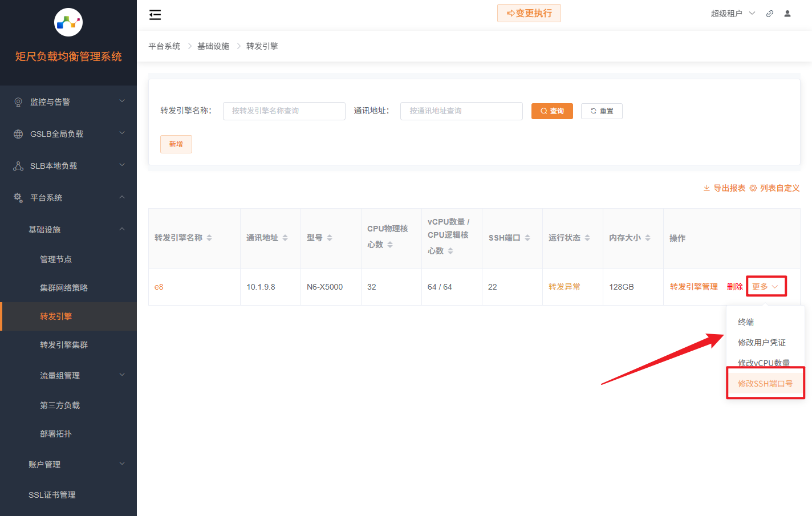The width and height of the screenshot is (812, 516).
Task: Sort by 内存大小 column sort icon
Action: coord(648,238)
